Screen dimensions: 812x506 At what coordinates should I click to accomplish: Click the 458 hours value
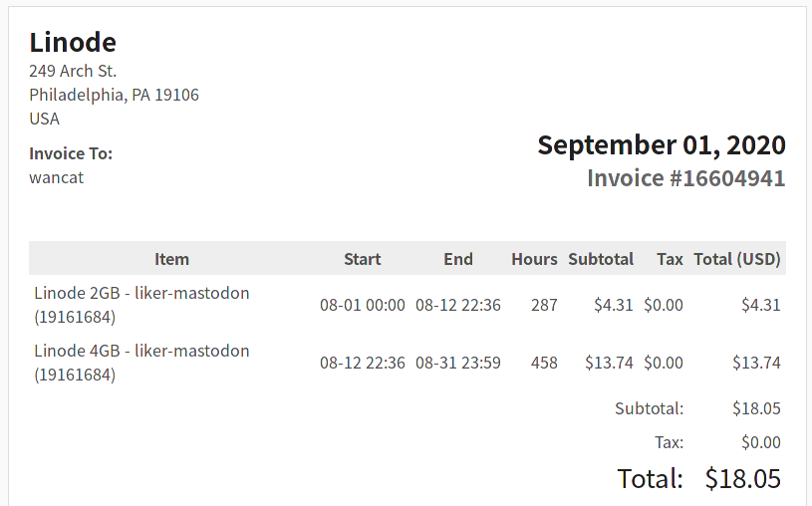tap(544, 363)
